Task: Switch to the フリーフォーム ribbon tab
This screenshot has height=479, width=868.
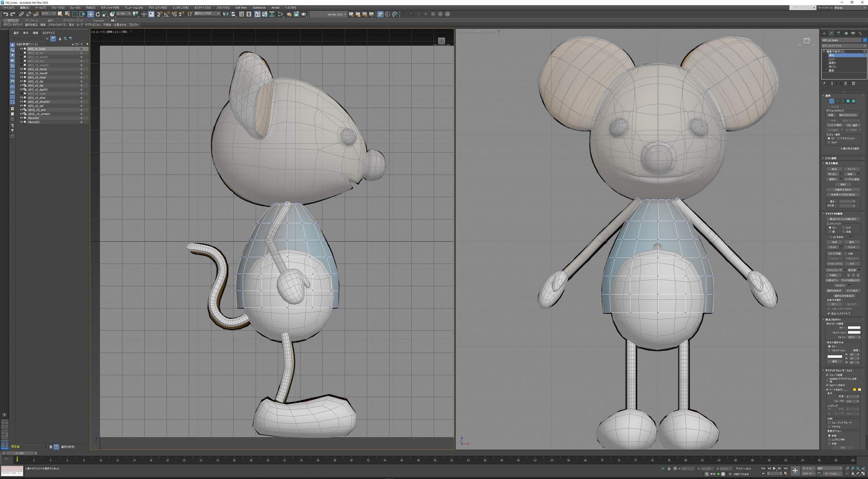Action: pos(31,20)
